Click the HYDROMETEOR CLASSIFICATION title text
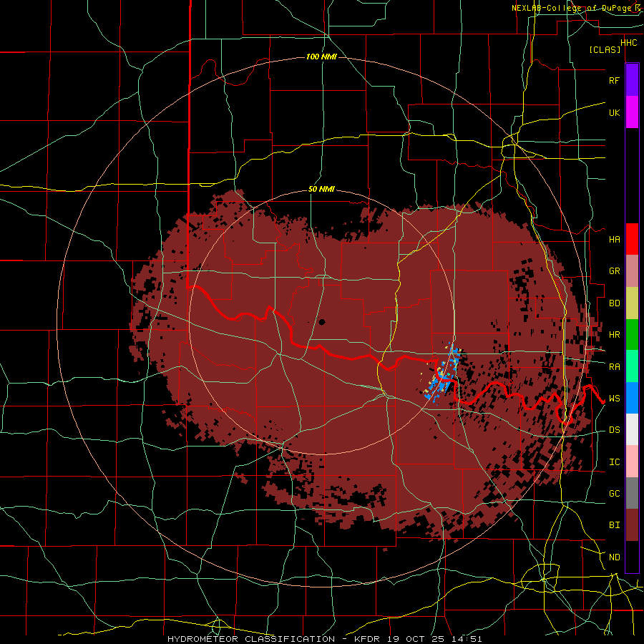The image size is (644, 644). click(x=251, y=639)
